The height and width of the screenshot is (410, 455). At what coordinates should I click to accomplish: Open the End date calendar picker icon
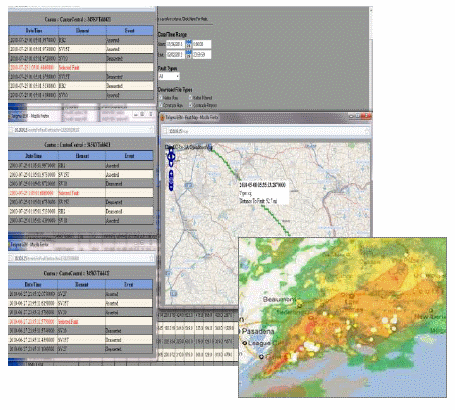188,54
